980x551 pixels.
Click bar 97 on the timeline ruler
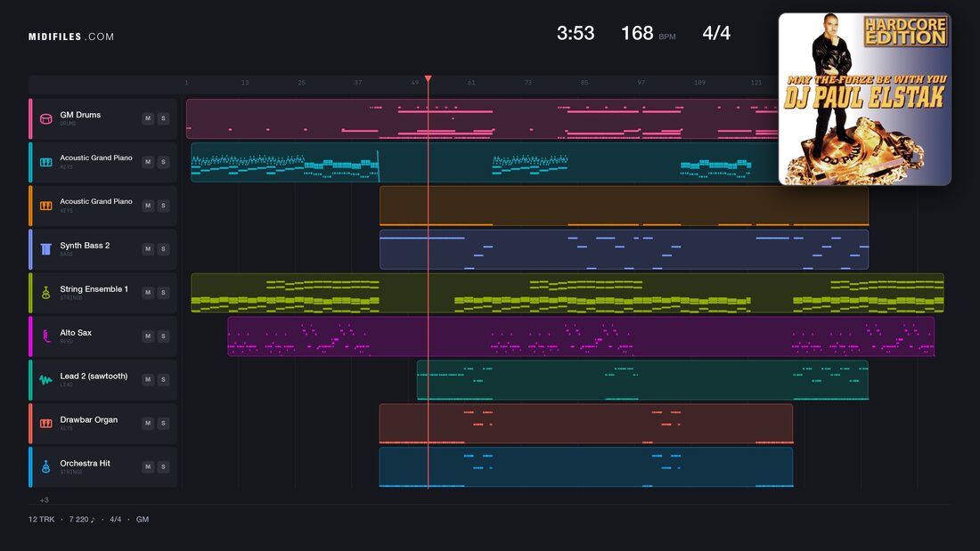point(641,83)
